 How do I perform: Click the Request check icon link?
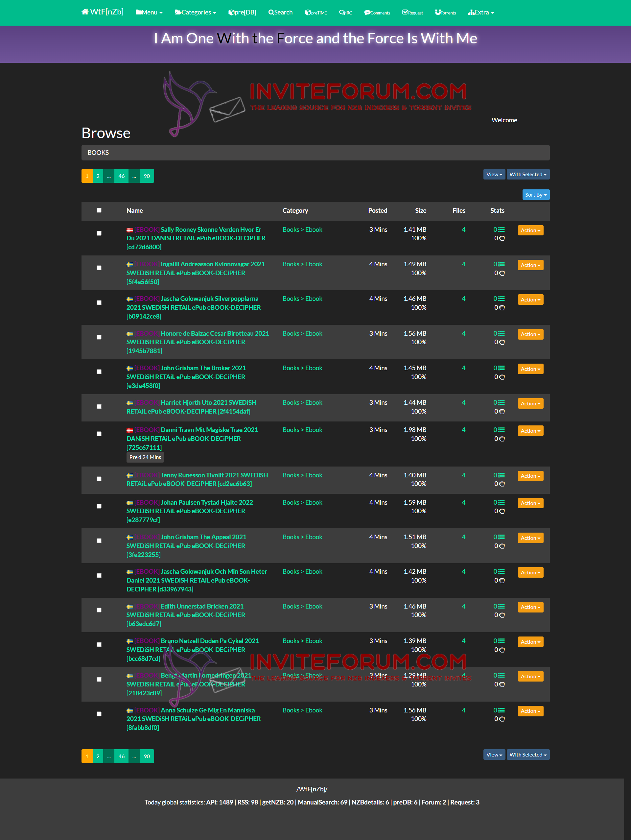(x=405, y=12)
